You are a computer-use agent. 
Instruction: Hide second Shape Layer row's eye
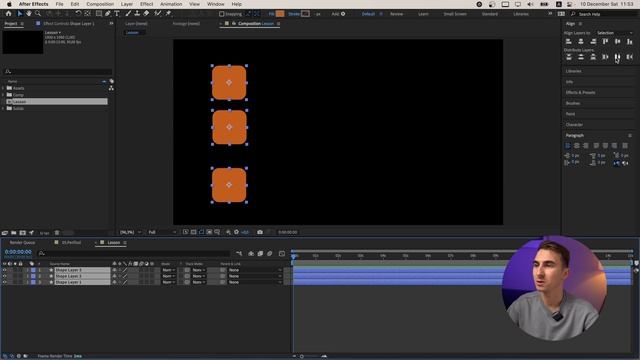(4, 276)
